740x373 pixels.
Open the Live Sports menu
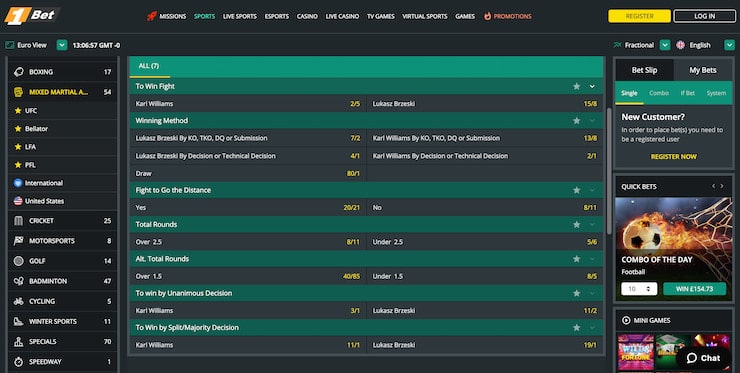click(x=240, y=16)
